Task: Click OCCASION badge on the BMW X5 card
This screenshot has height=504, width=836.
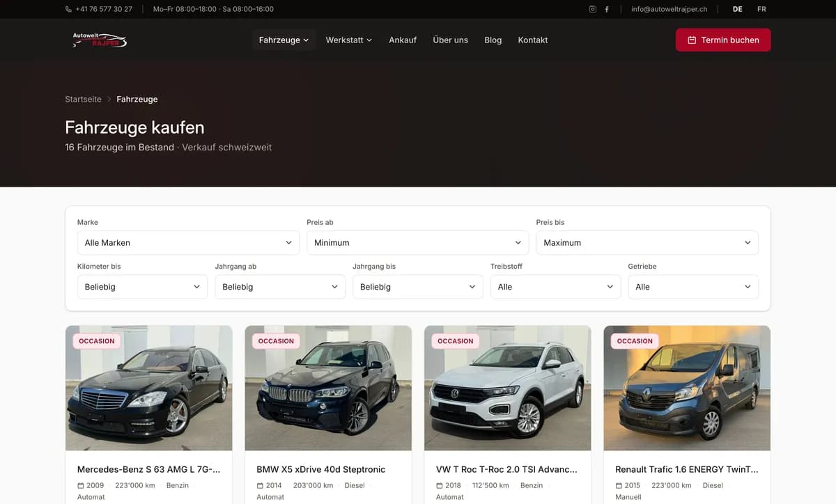Action: [277, 341]
